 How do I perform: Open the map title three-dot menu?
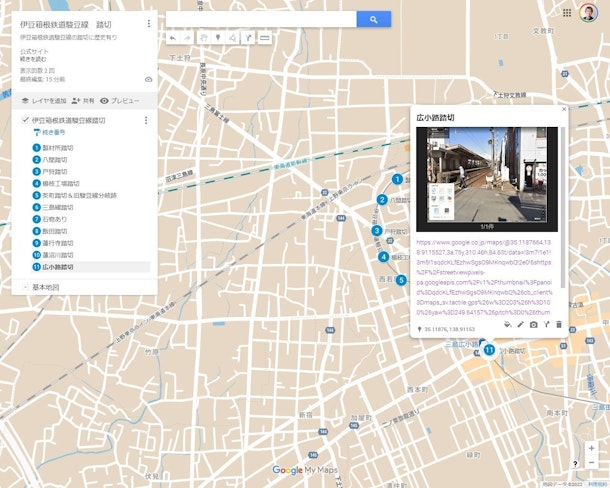click(149, 23)
